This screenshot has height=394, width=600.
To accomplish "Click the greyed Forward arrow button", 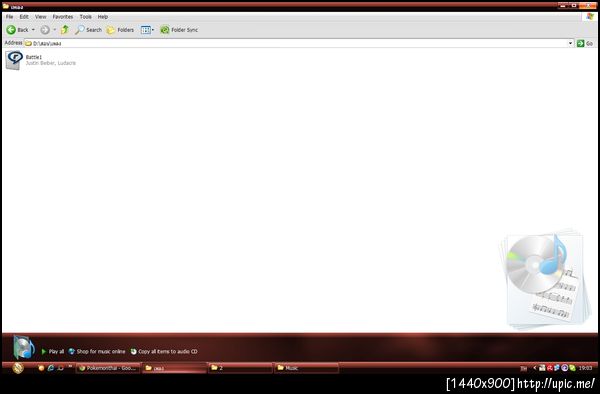I will click(45, 30).
